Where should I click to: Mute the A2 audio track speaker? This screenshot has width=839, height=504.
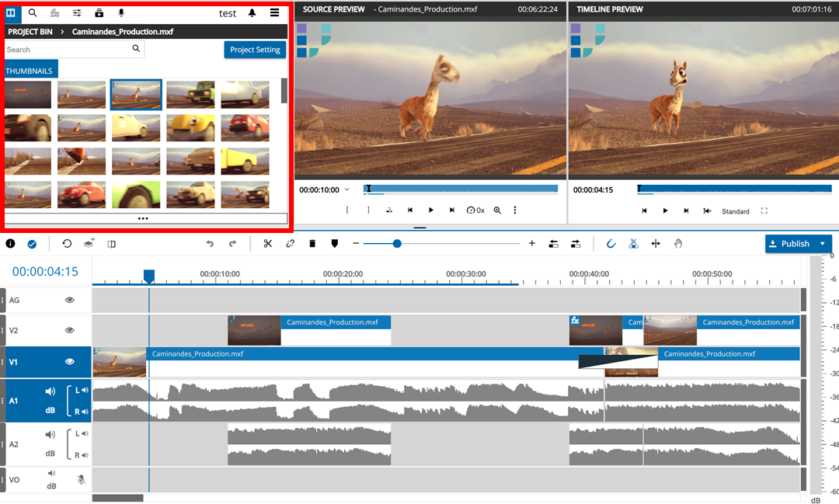50,435
